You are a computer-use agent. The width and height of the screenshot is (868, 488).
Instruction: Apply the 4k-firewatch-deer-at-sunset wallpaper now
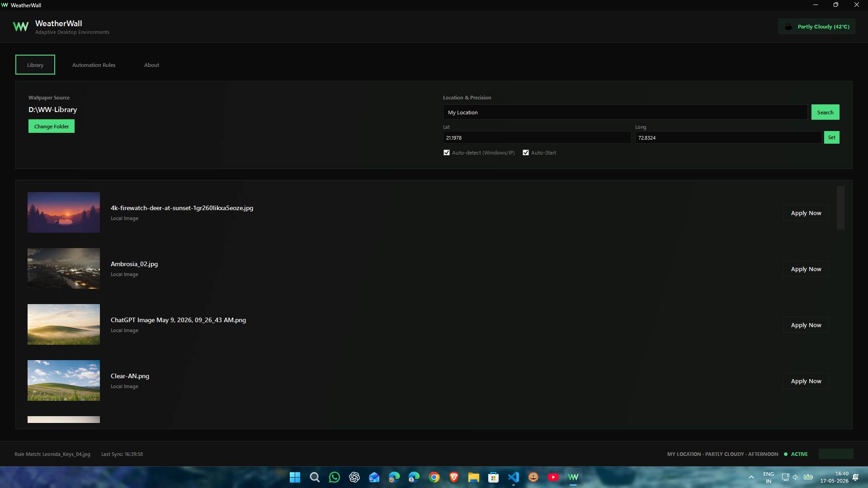(806, 213)
